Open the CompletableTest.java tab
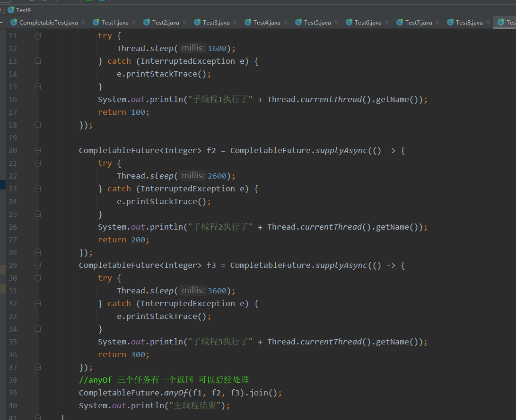 (x=48, y=22)
